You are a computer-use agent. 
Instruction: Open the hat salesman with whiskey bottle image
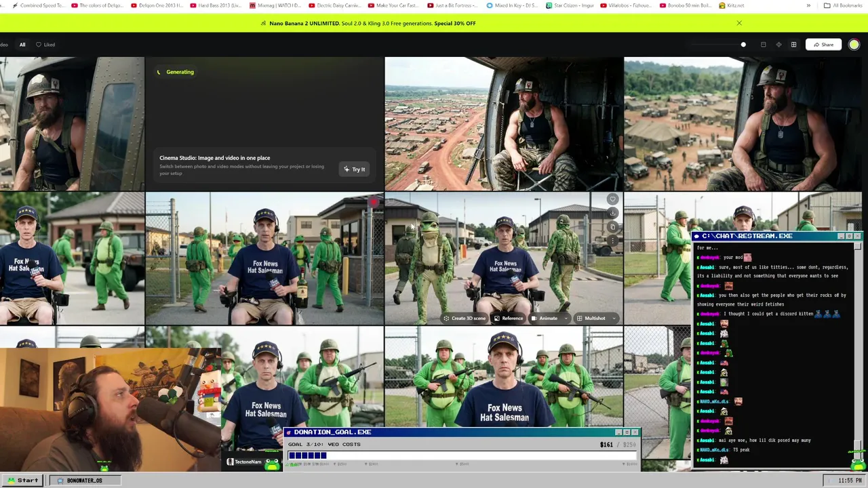pos(264,258)
